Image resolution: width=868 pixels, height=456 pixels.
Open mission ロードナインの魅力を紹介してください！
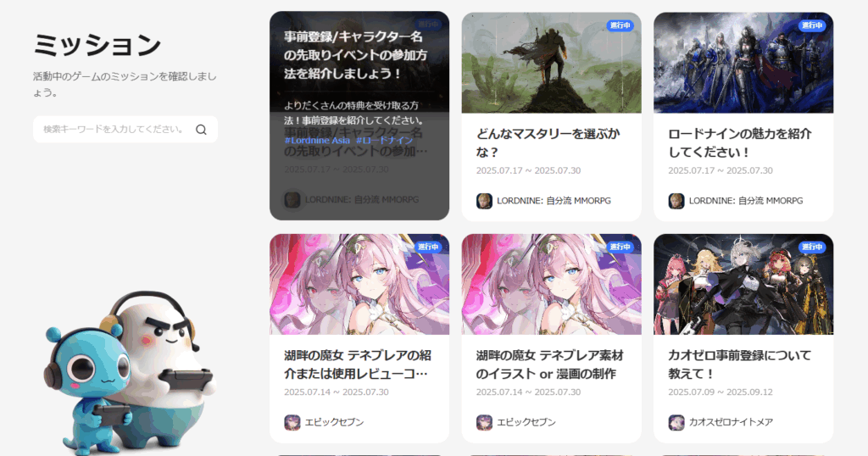coord(740,142)
